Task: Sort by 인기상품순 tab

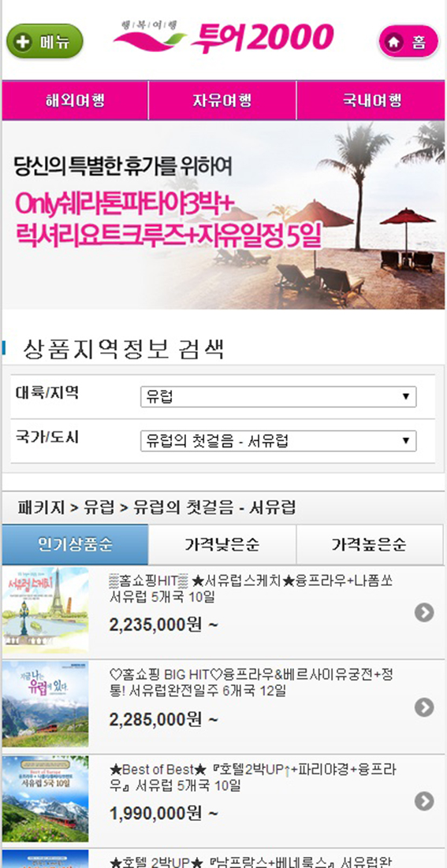Action: click(76, 545)
